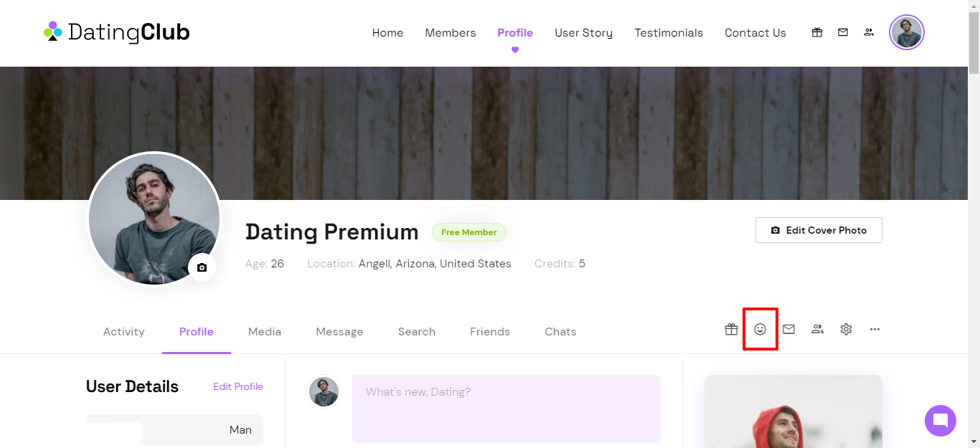Image resolution: width=980 pixels, height=448 pixels.
Task: Switch to the Activity tab
Action: pos(124,332)
